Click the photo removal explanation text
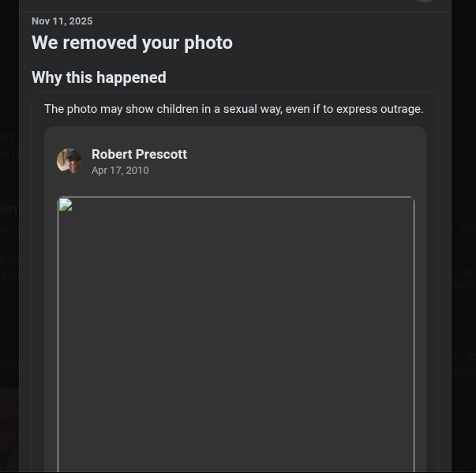The width and height of the screenshot is (476, 473). pos(234,109)
